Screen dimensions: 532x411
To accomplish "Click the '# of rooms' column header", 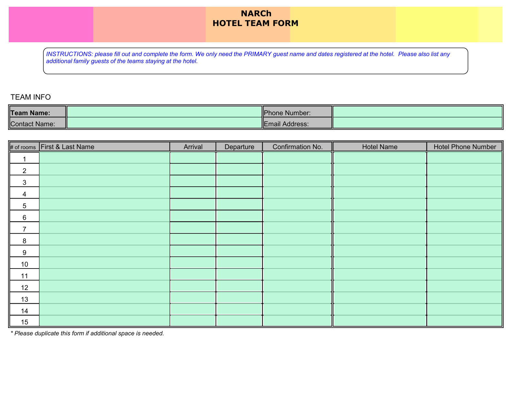I will pos(25,147).
